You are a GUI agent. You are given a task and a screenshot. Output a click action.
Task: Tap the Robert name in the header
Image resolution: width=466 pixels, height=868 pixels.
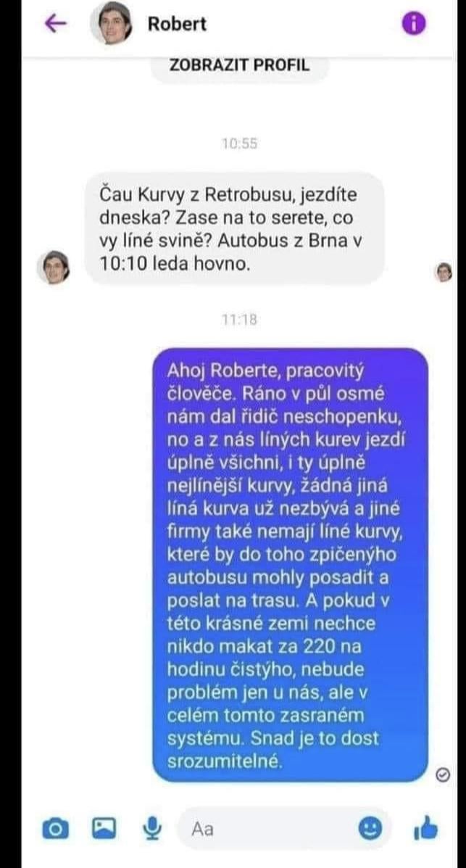click(x=177, y=24)
